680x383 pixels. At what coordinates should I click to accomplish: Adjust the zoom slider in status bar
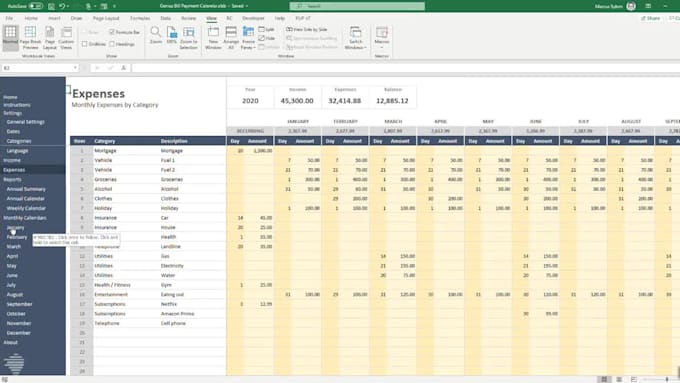click(x=667, y=380)
